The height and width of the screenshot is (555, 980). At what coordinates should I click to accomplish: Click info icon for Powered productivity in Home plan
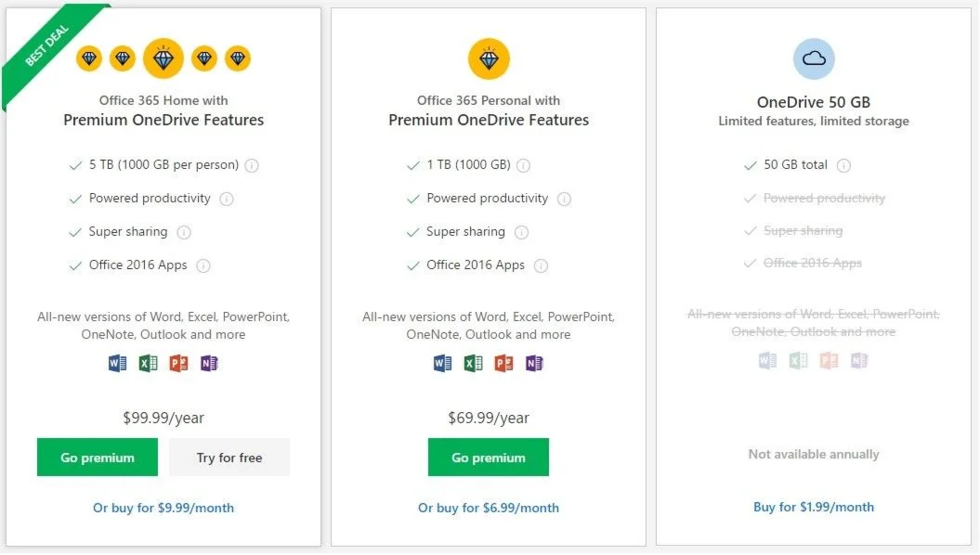pos(227,199)
